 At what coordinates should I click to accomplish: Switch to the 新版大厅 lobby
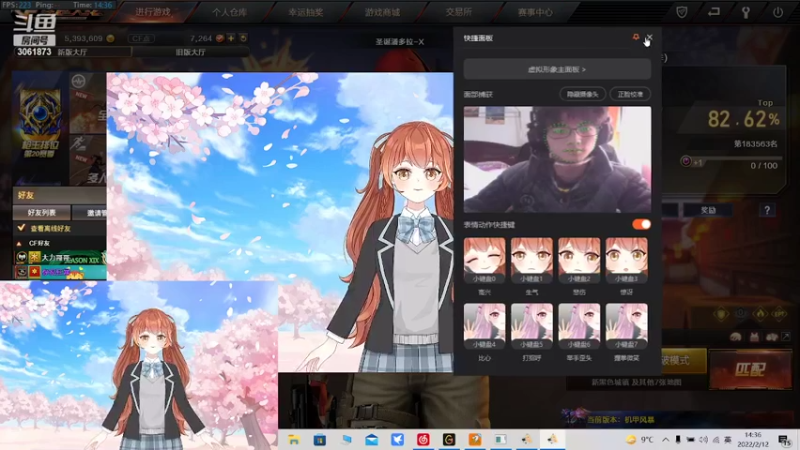coord(72,52)
